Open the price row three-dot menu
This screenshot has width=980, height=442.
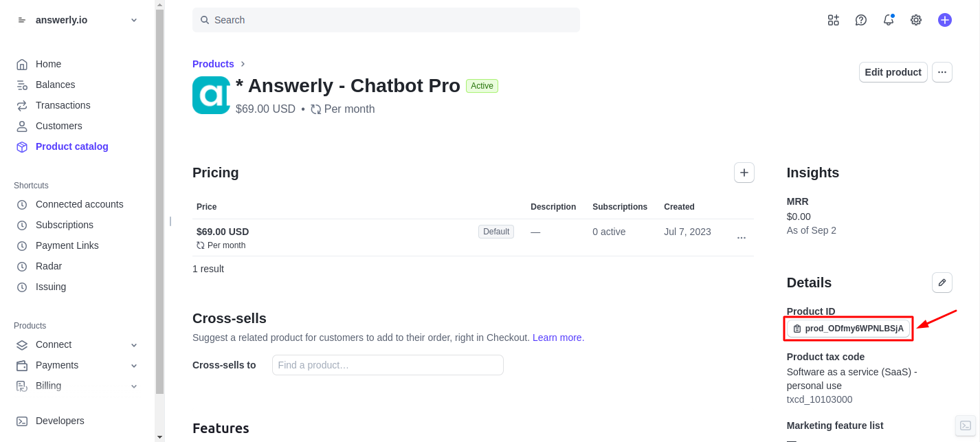click(742, 238)
